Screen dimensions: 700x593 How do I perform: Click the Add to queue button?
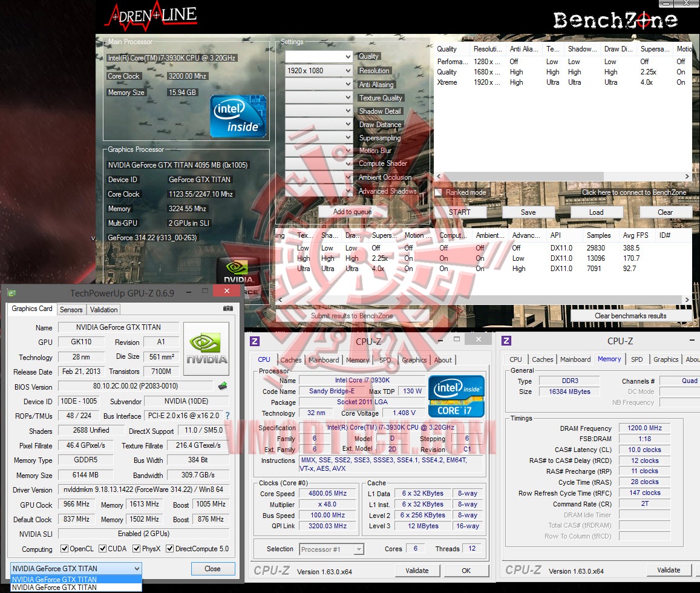(352, 212)
